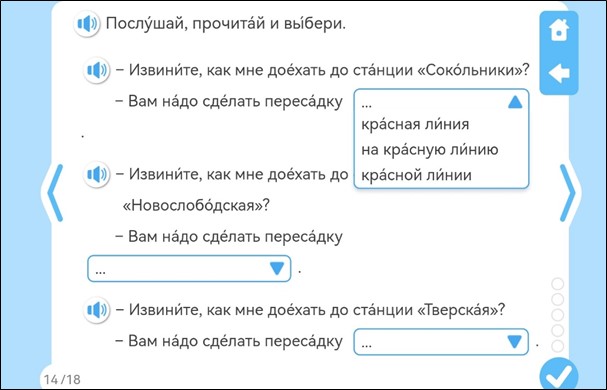Play audio for the Новослободская question

click(x=97, y=175)
